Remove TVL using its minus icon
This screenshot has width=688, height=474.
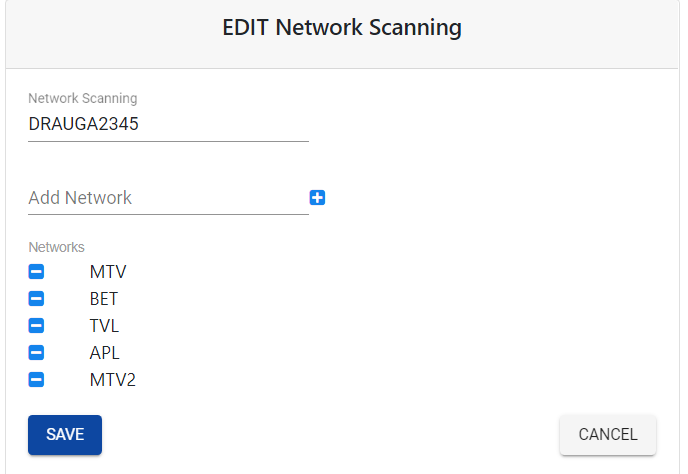pyautogui.click(x=36, y=326)
